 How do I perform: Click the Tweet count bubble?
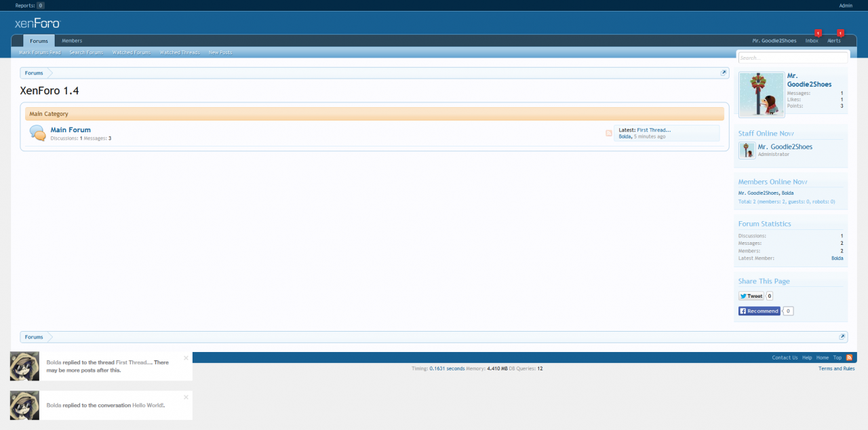770,296
